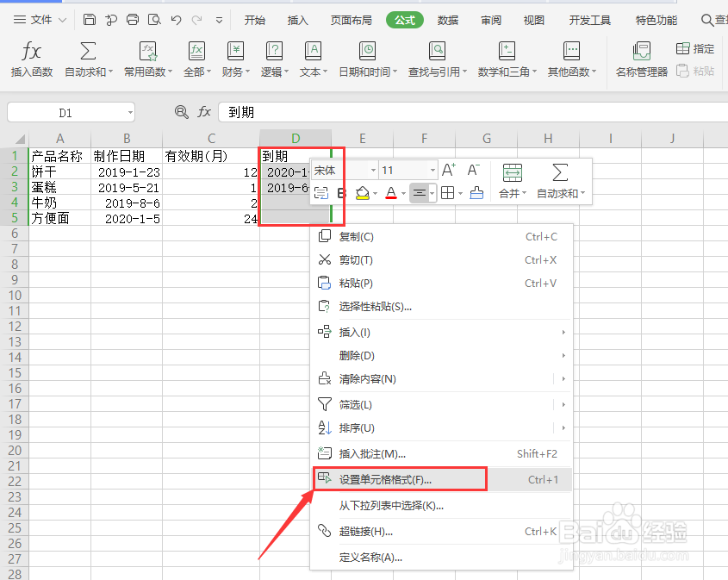Open the Lookup and Reference (查找与引用) icon
This screenshot has width=728, height=580.
pos(437,51)
